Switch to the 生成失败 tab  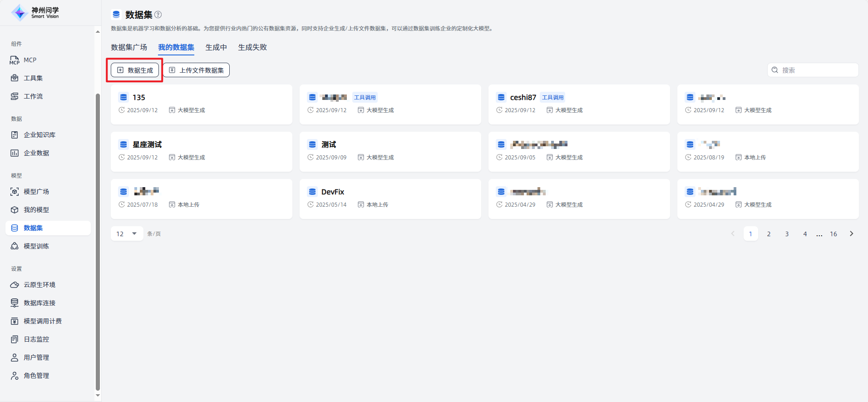252,47
